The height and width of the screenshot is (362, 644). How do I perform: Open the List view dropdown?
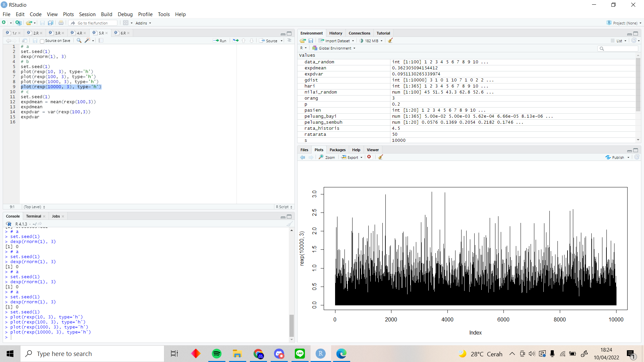point(619,41)
